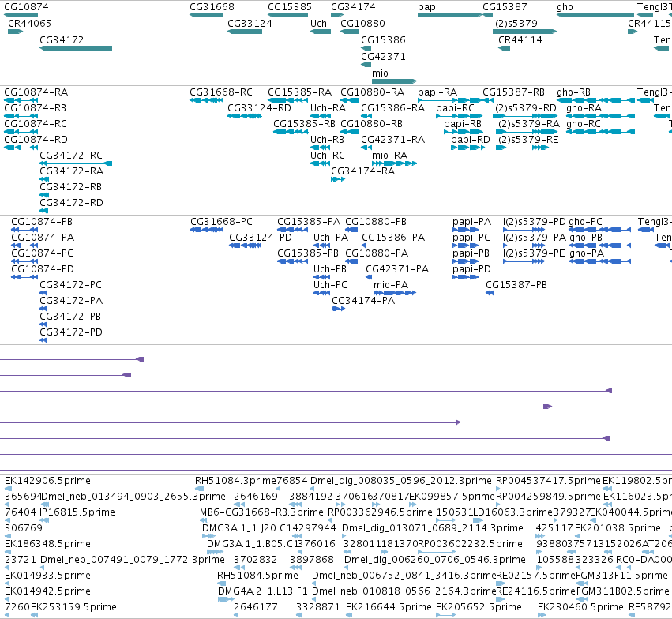Click protein CG15387-PB label
The height and width of the screenshot is (619, 672).
click(516, 285)
